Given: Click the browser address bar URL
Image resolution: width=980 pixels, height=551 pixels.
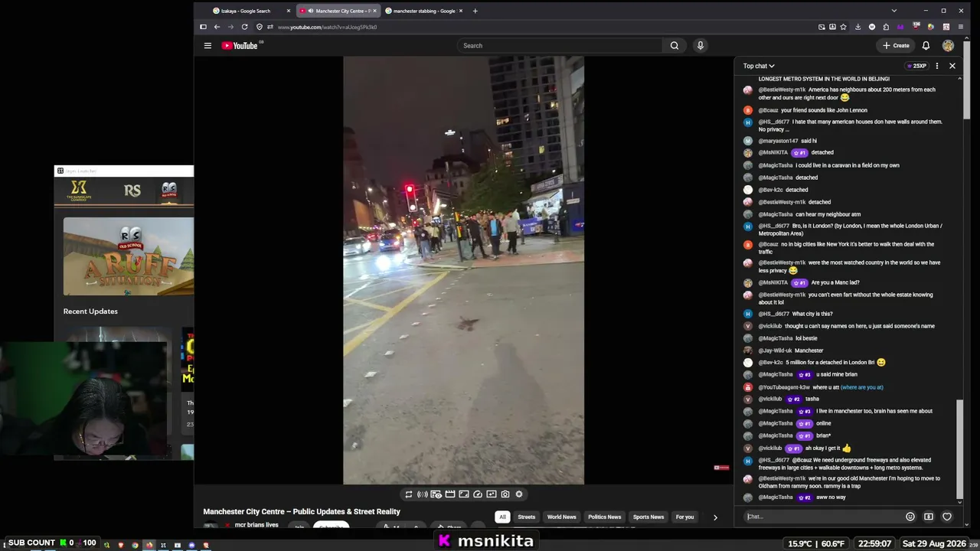Looking at the screenshot, I should [327, 27].
